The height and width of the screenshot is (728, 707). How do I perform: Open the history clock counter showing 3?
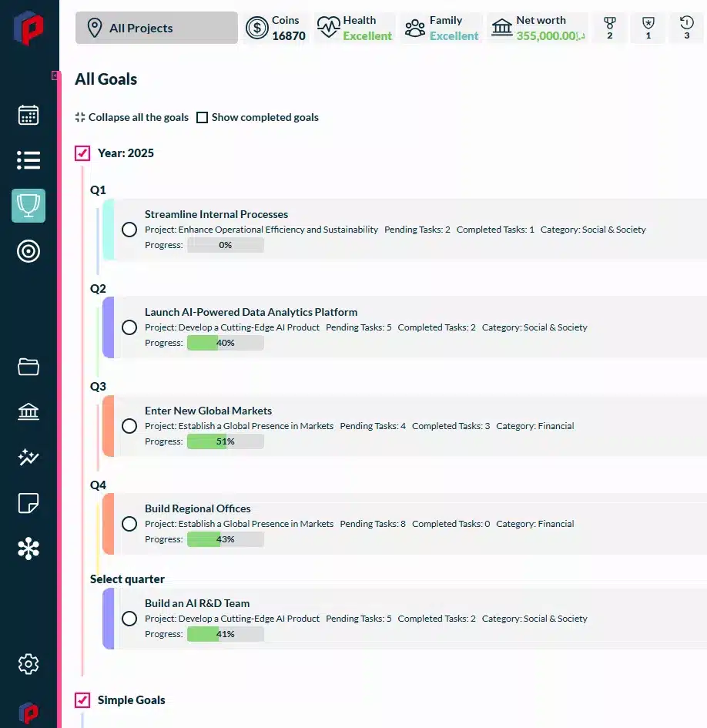pyautogui.click(x=686, y=28)
